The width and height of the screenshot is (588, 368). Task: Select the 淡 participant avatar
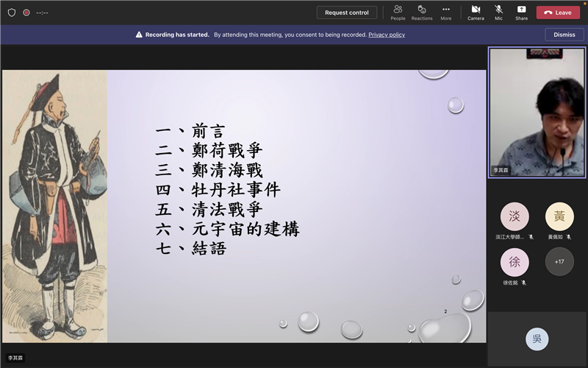[x=514, y=216]
